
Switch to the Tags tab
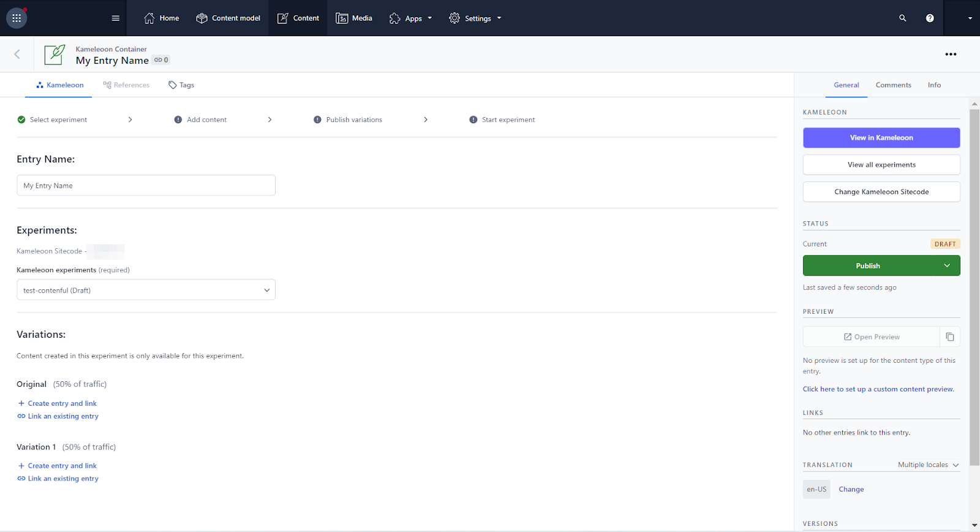181,85
